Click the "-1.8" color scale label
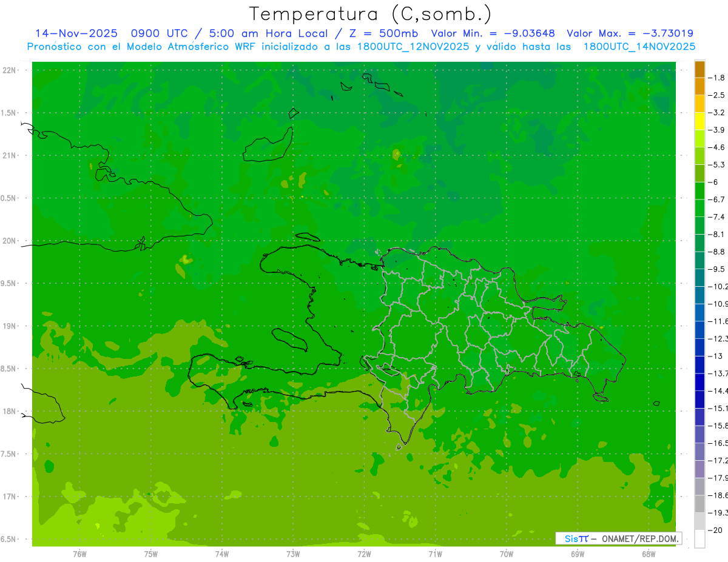The image size is (728, 562). click(717, 78)
